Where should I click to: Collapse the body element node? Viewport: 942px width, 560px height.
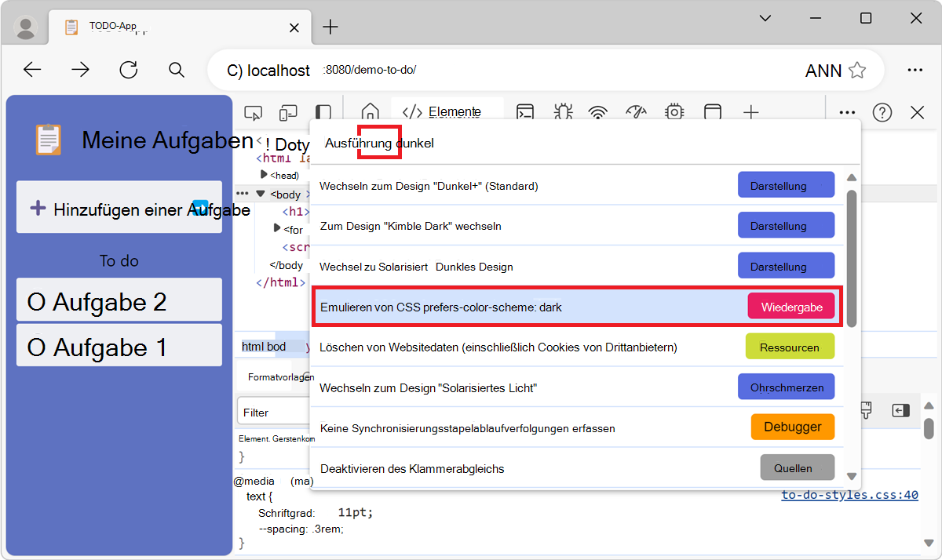261,194
